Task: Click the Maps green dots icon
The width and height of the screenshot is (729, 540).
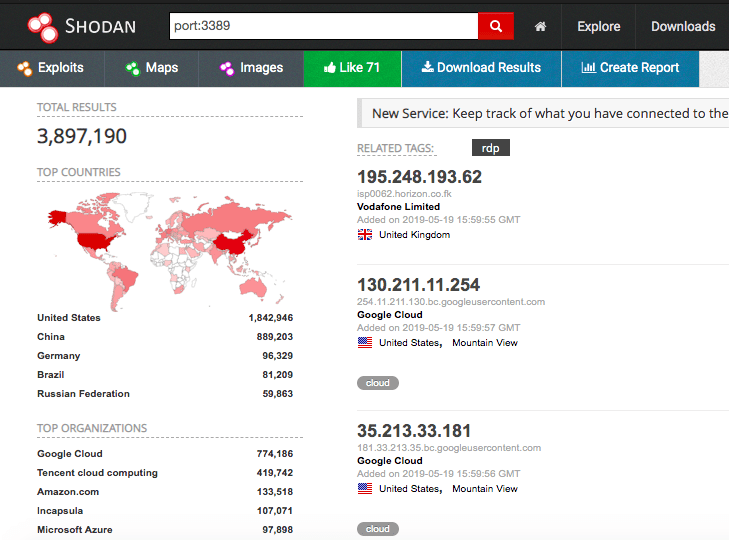Action: pyautogui.click(x=133, y=68)
